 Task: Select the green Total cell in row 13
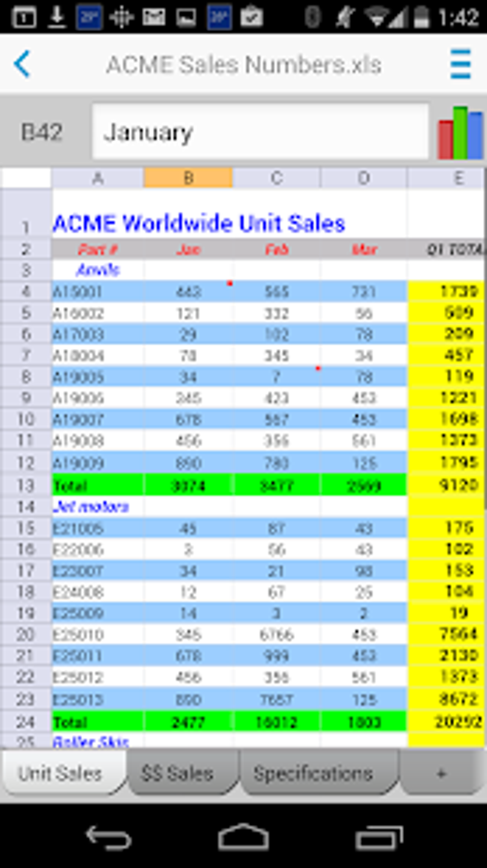[98, 485]
